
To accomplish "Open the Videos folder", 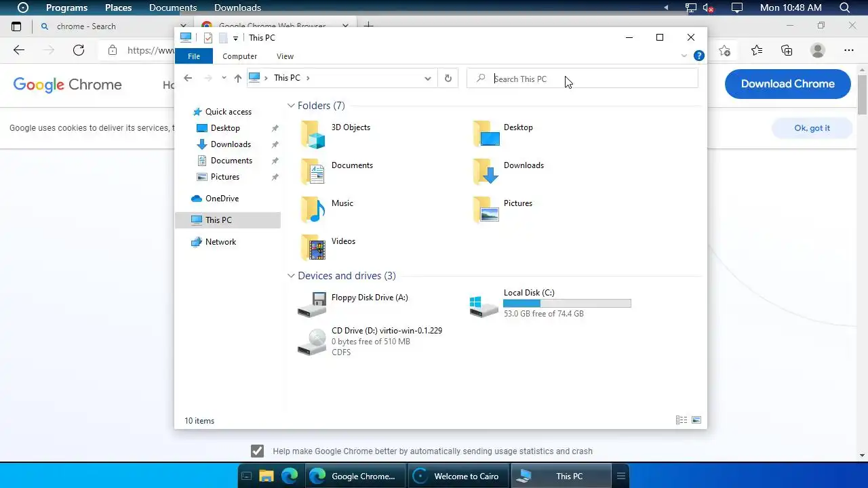I will (x=328, y=247).
